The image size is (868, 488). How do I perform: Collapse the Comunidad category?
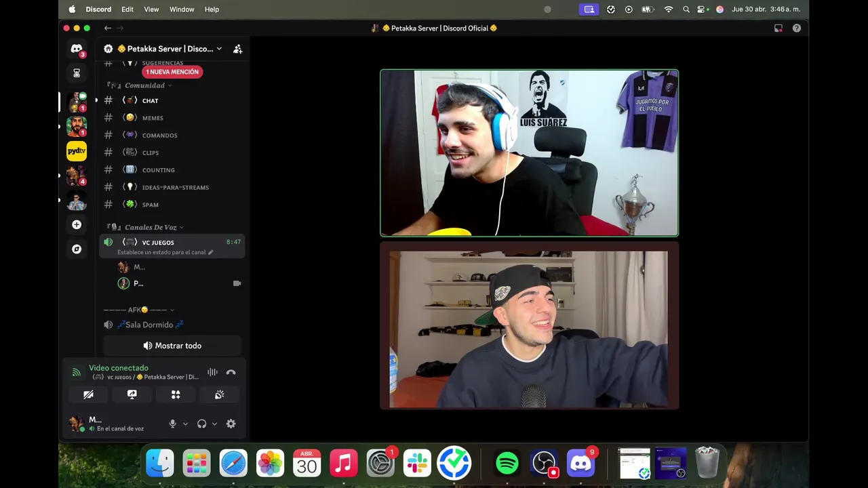point(138,85)
